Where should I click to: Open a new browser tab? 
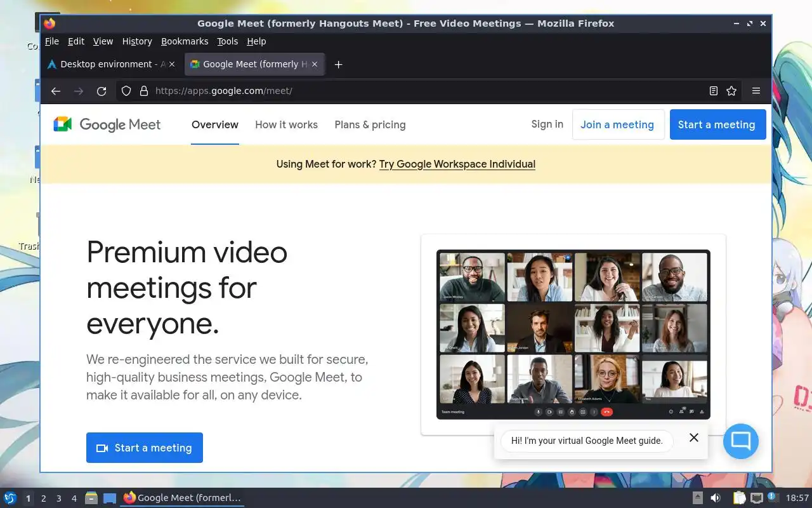(x=339, y=64)
